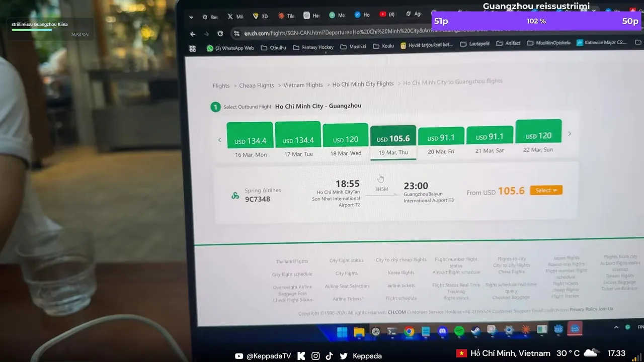Click City to city cheap flights link
This screenshot has height=362, width=644.
click(400, 260)
